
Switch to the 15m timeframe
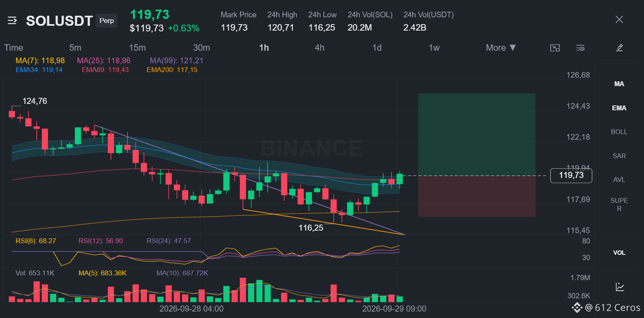tap(137, 47)
